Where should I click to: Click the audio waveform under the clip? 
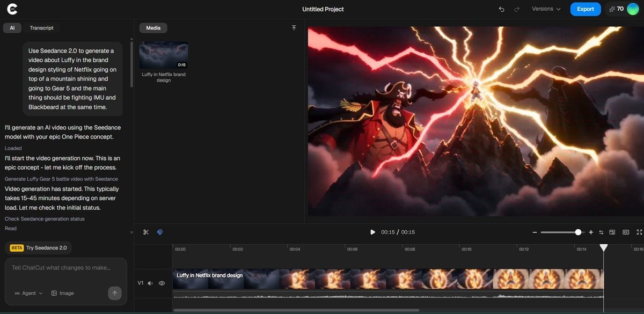[x=388, y=295]
